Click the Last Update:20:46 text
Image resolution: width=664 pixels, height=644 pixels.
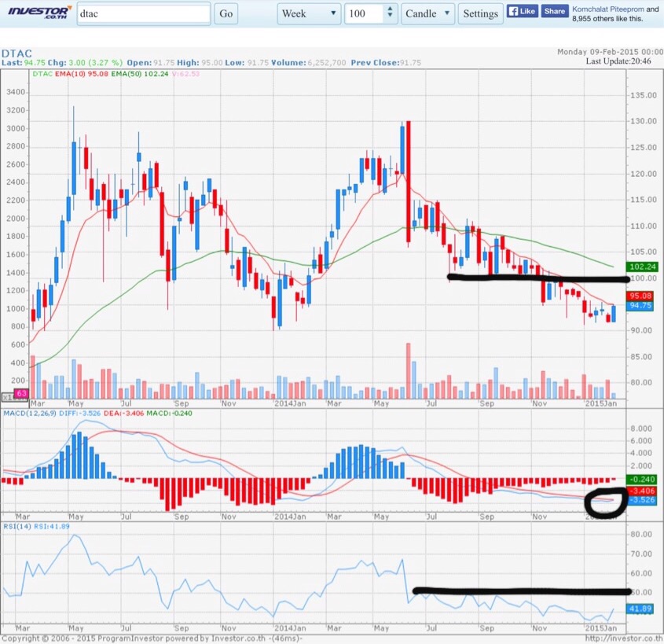click(x=618, y=61)
